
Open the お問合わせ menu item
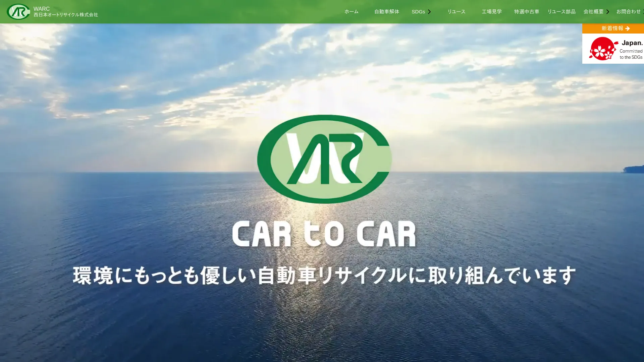pyautogui.click(x=629, y=12)
